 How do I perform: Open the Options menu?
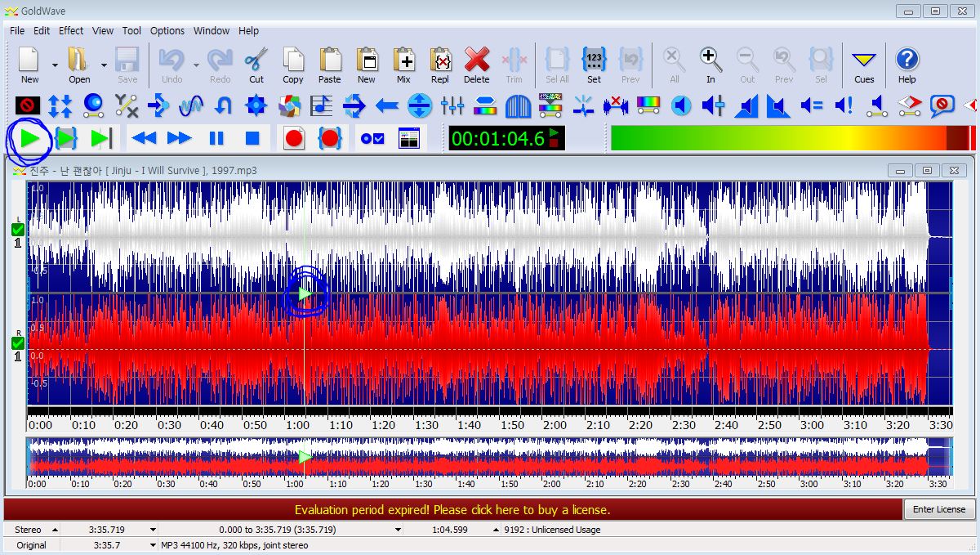[167, 30]
